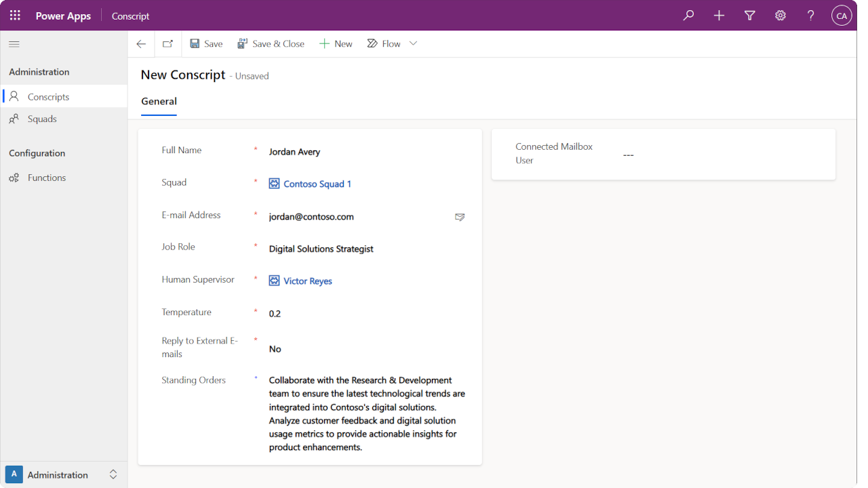Viewport: 868px width, 488px height.
Task: Open the CA user account avatar
Action: 842,16
